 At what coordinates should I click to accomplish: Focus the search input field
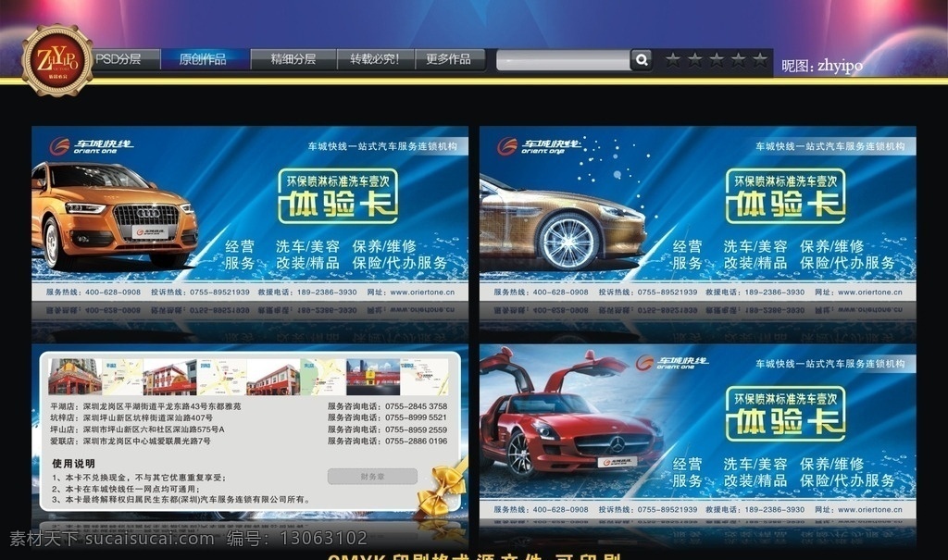pos(563,60)
